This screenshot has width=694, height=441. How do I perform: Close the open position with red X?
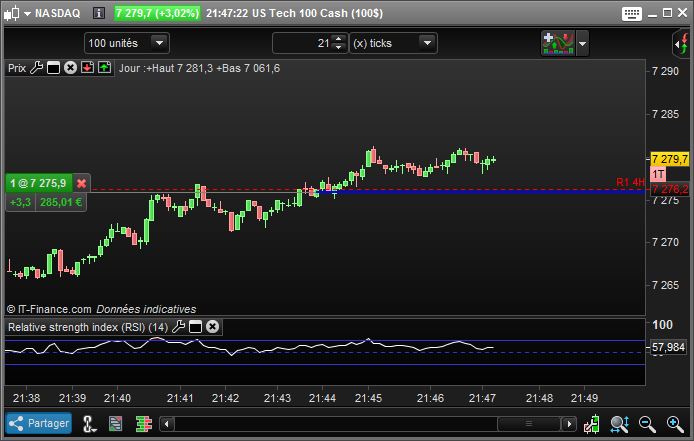click(x=81, y=183)
